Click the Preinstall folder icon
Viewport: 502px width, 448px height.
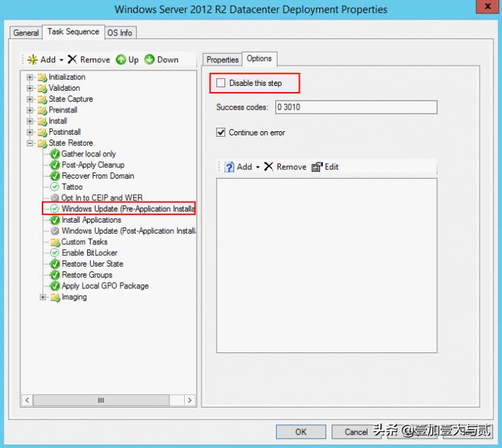[x=43, y=110]
